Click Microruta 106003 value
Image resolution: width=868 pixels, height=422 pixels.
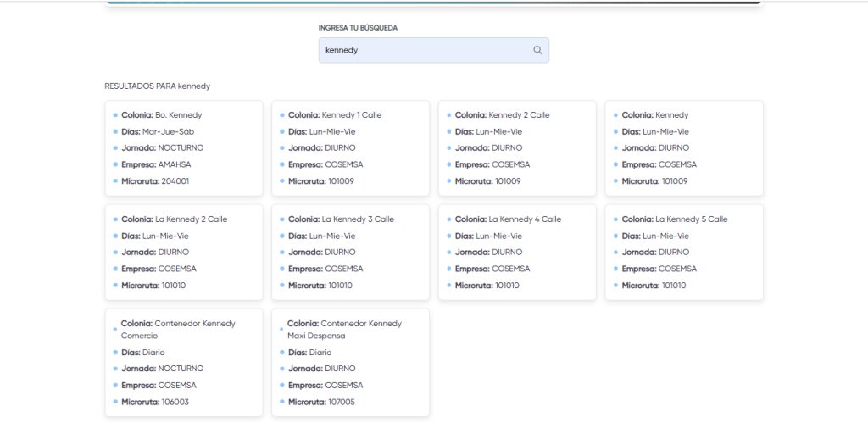point(175,402)
